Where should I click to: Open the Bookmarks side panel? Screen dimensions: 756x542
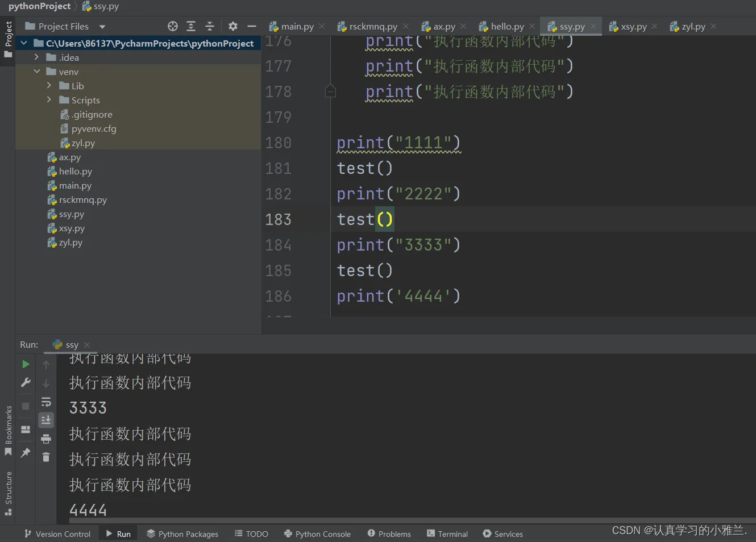(x=8, y=431)
